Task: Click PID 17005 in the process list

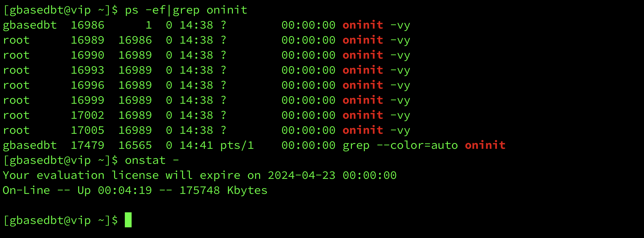Action: 87,130
